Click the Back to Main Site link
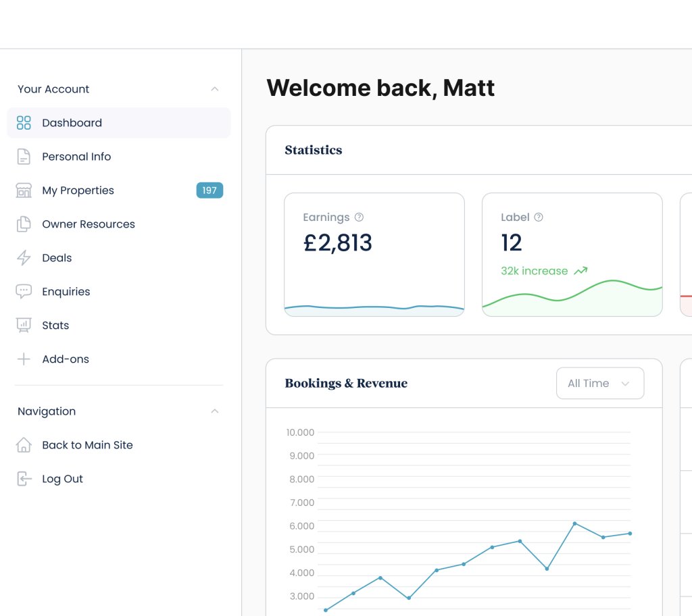 click(87, 445)
